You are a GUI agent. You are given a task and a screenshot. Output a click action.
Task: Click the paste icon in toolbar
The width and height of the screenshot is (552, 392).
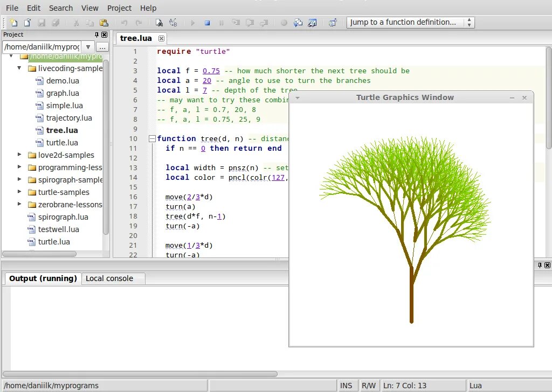[x=104, y=23]
